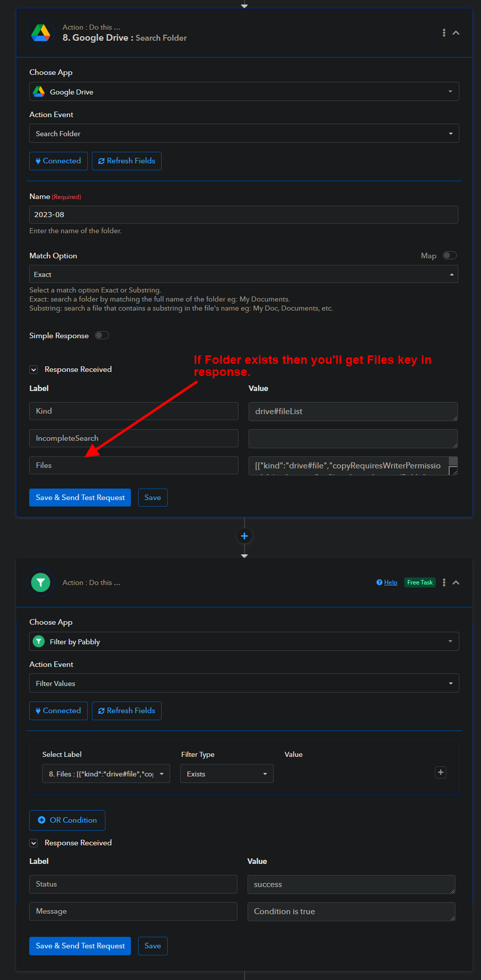This screenshot has height=980, width=481.
Task: Click the Free Task badge
Action: 420,582
